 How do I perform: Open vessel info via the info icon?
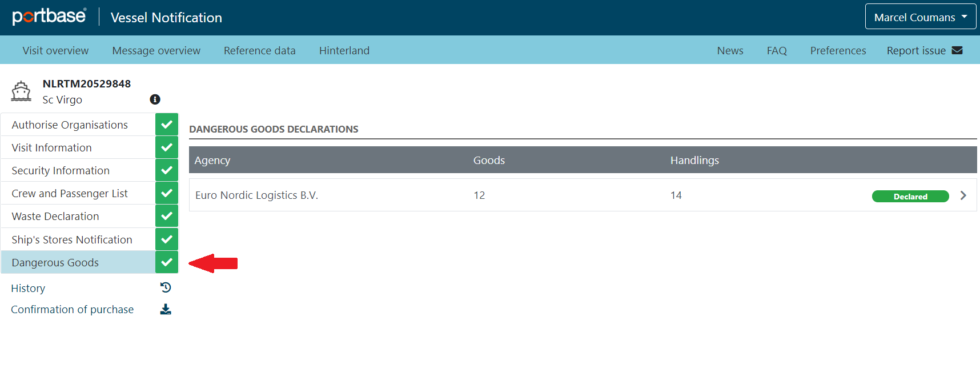[x=155, y=99]
